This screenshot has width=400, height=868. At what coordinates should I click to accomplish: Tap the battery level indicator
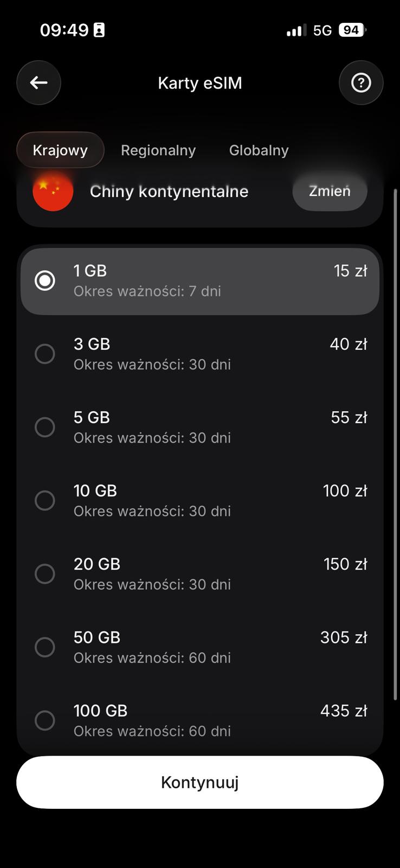coord(352,30)
